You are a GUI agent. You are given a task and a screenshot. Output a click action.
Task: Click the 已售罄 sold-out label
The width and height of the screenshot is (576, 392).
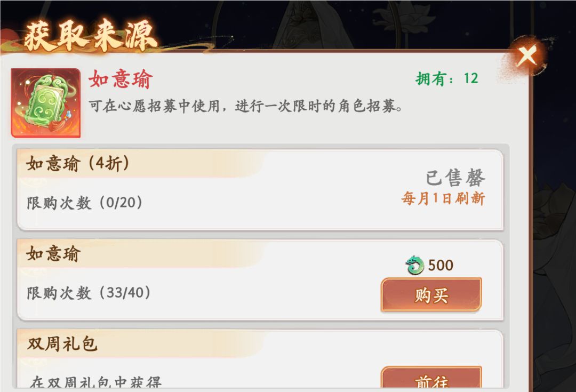point(455,178)
